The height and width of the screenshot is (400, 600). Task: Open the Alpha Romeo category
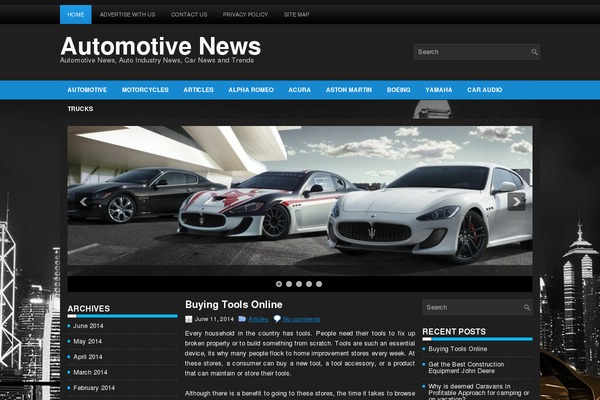coord(251,90)
